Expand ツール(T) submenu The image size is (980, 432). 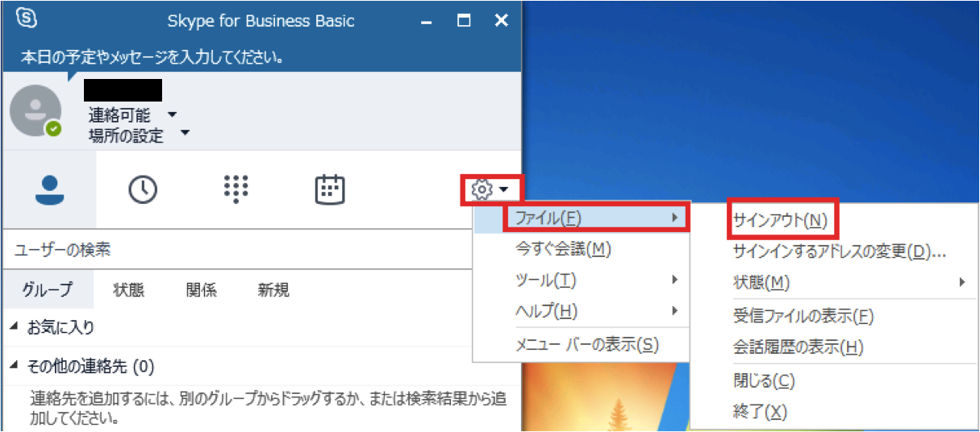(x=581, y=280)
